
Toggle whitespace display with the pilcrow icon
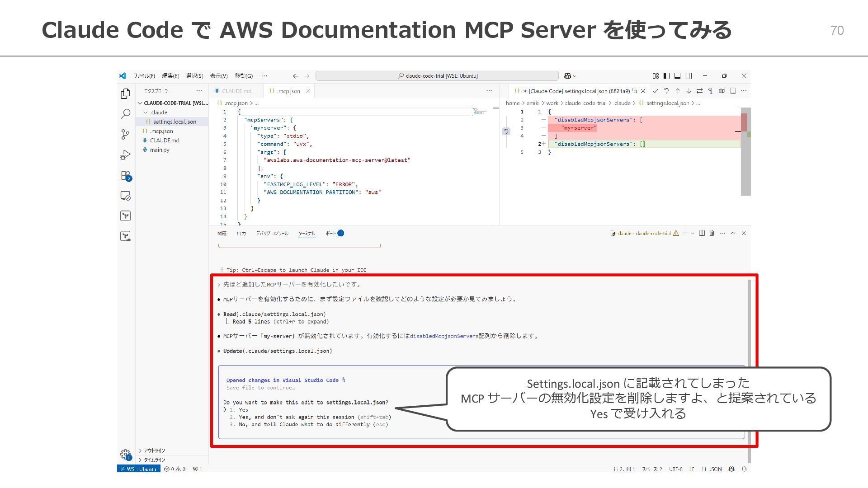pyautogui.click(x=711, y=91)
